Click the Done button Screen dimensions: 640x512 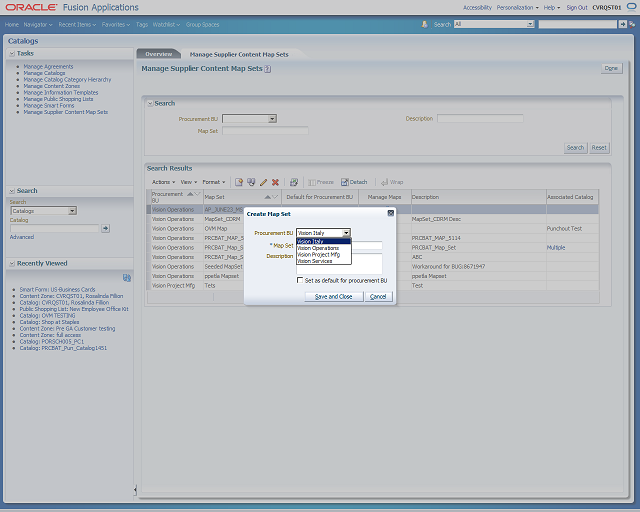(611, 68)
